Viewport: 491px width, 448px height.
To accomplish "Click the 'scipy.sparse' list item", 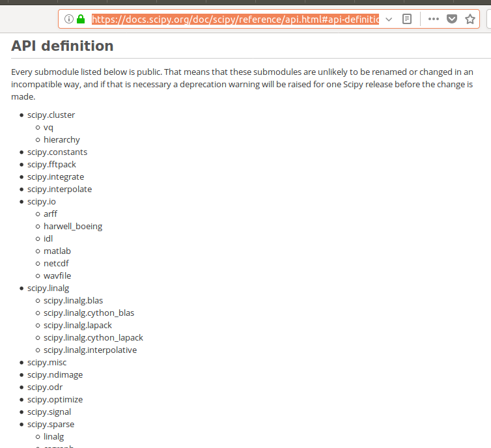I will (x=51, y=424).
